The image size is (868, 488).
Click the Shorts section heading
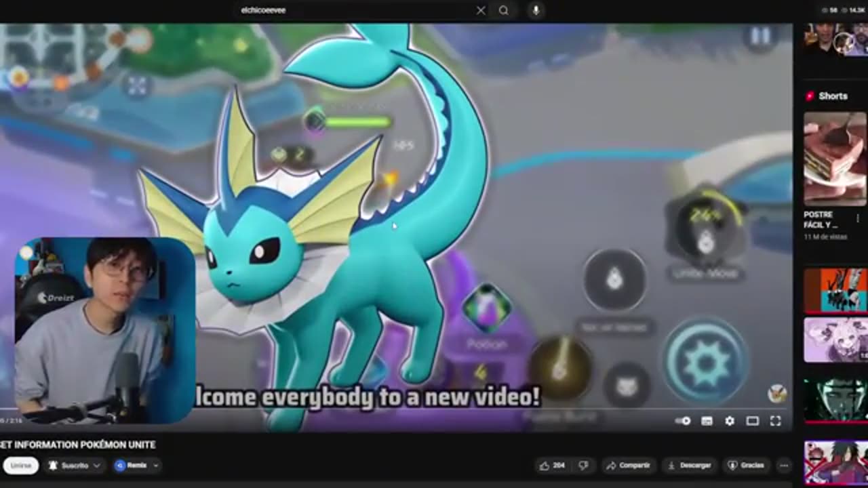pos(833,96)
